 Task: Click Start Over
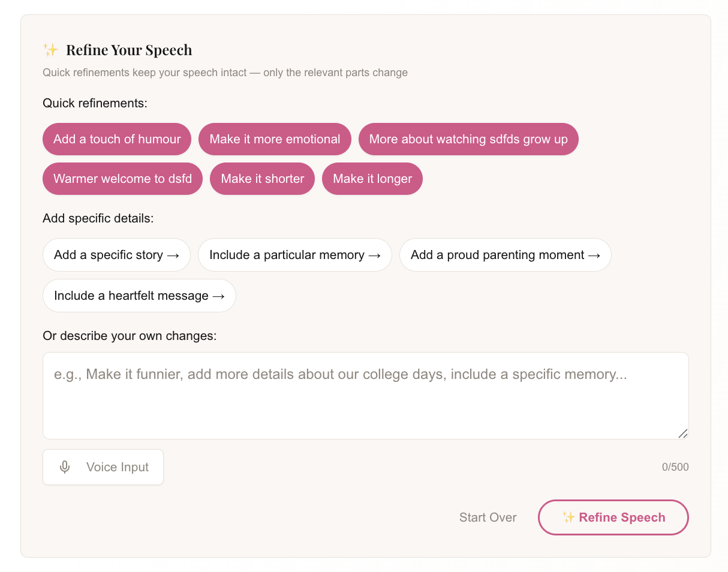[488, 517]
